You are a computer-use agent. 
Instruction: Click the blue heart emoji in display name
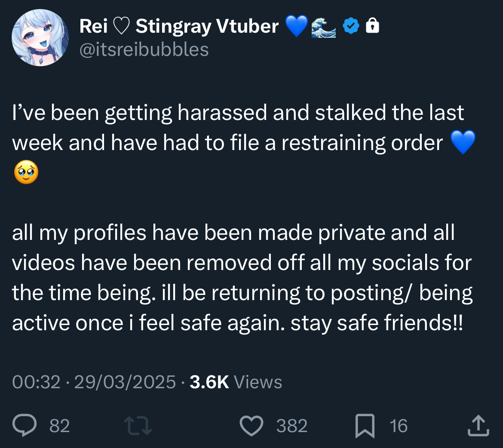tap(296, 26)
